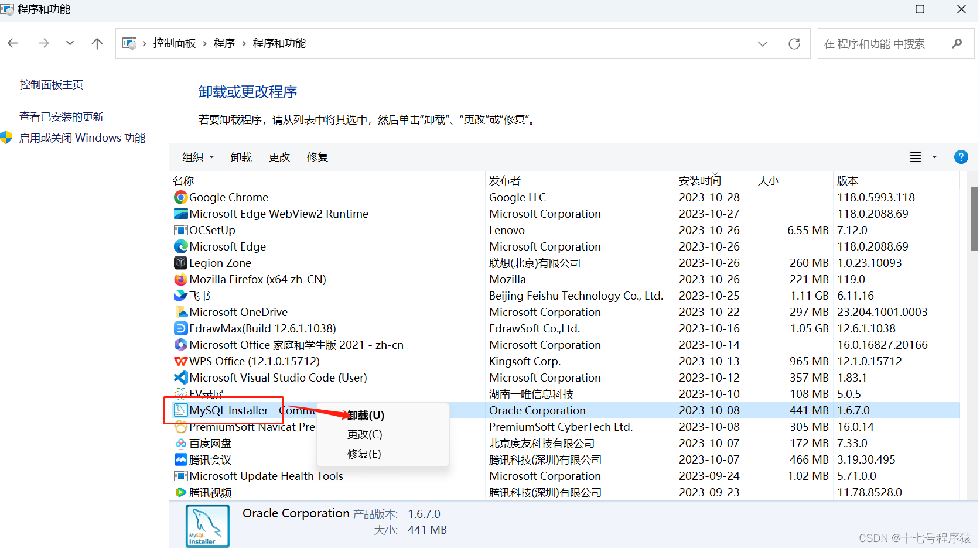The height and width of the screenshot is (549, 980).
Task: Open 启用或关闭 Windows 功能 link
Action: (x=82, y=138)
